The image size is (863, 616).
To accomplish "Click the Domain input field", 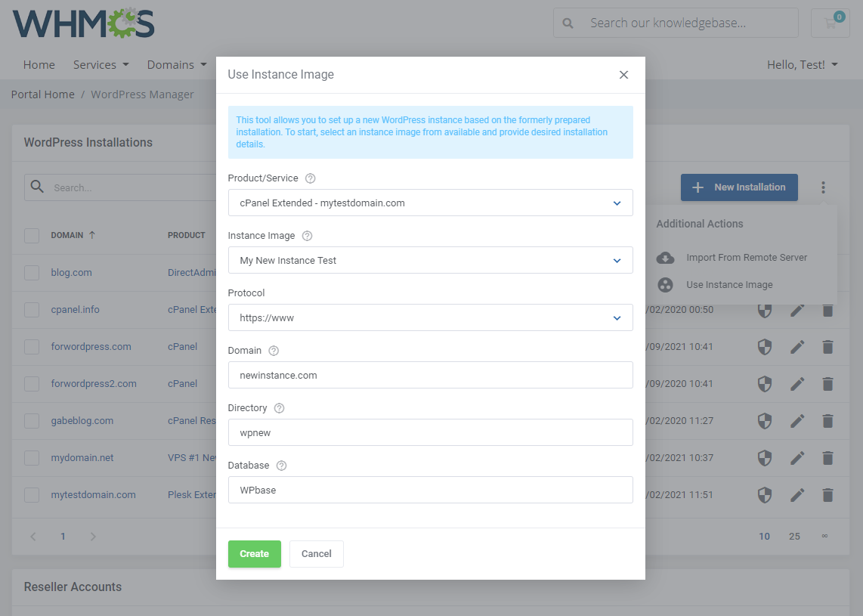I will [x=431, y=376].
